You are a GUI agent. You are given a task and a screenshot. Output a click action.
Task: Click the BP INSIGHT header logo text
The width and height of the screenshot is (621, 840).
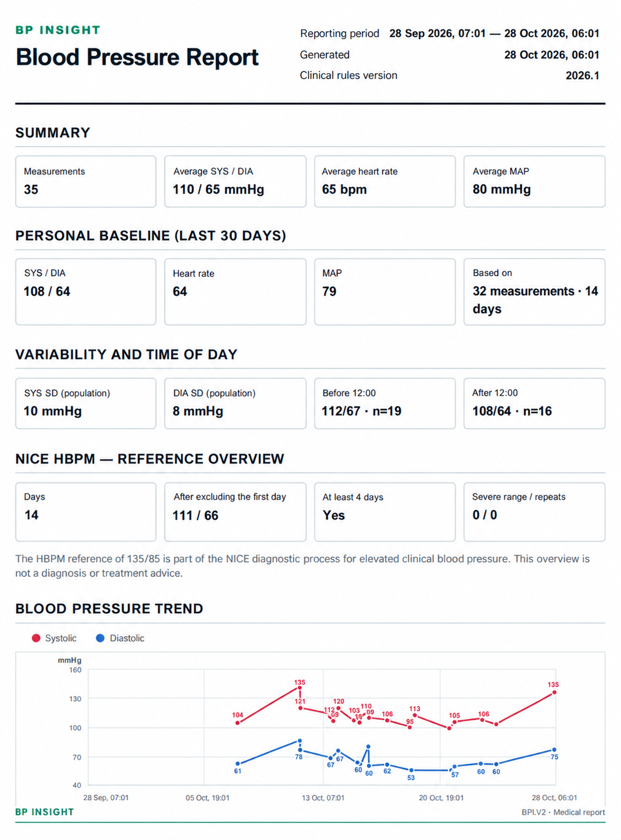click(58, 30)
